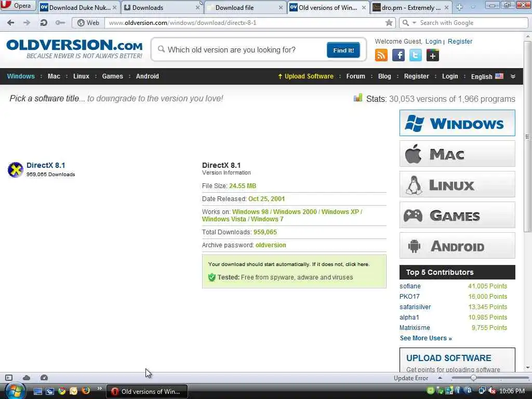Open a new tab with plus button
Screen dimensions: 532x399
tap(459, 7)
